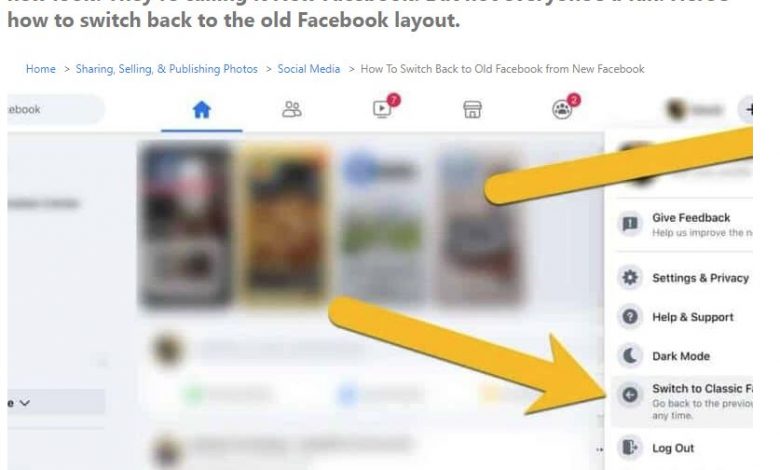Open the Watch video icon

(382, 109)
